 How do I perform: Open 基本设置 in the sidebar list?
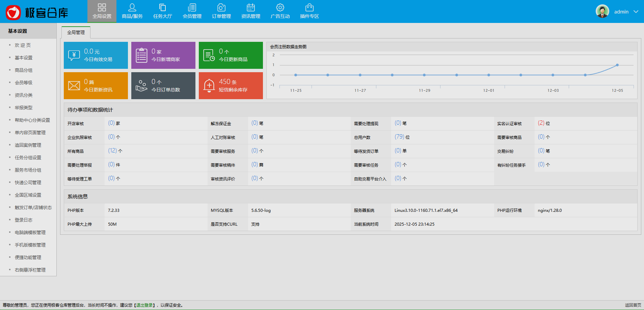tap(24, 58)
